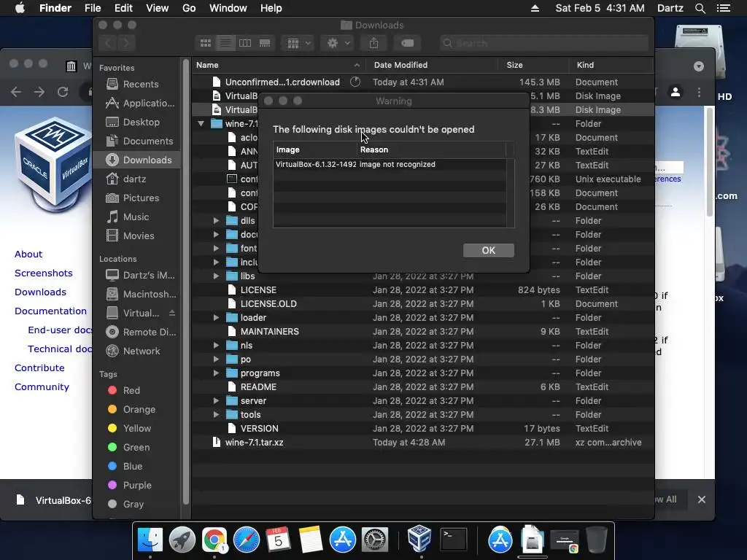
Task: Select the Purple tag
Action: [137, 485]
